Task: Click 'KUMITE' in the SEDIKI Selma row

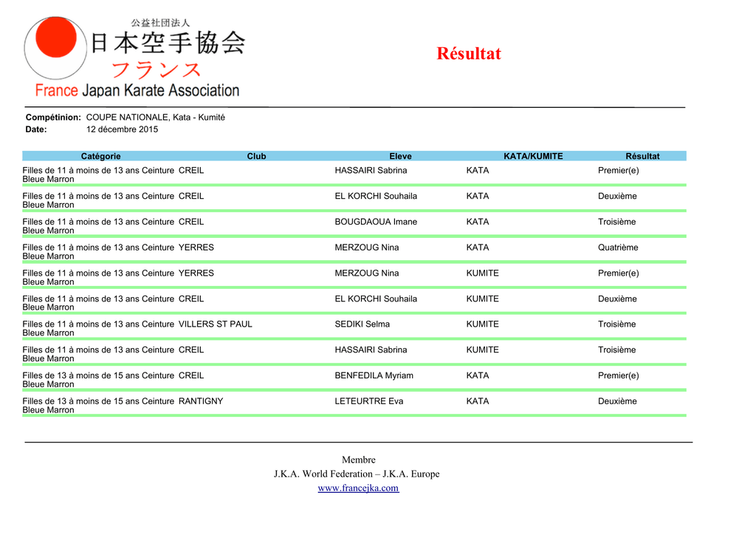Action: [483, 324]
